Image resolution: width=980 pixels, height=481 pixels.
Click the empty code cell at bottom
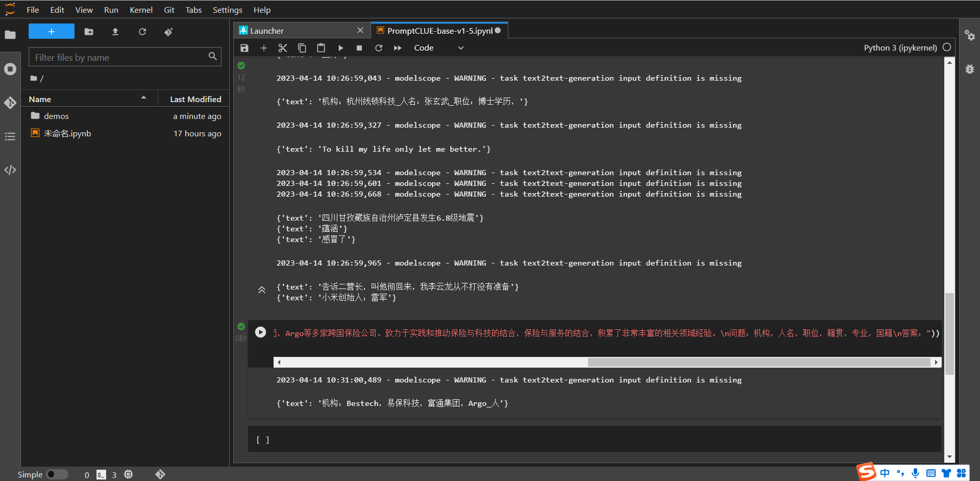(595, 439)
